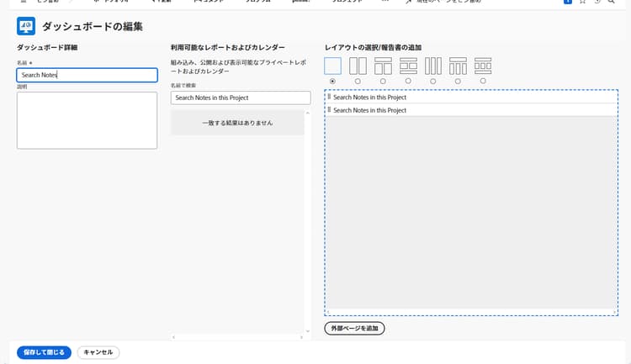
Task: Grab the drag handle of the lower layout row
Action: coord(329,110)
